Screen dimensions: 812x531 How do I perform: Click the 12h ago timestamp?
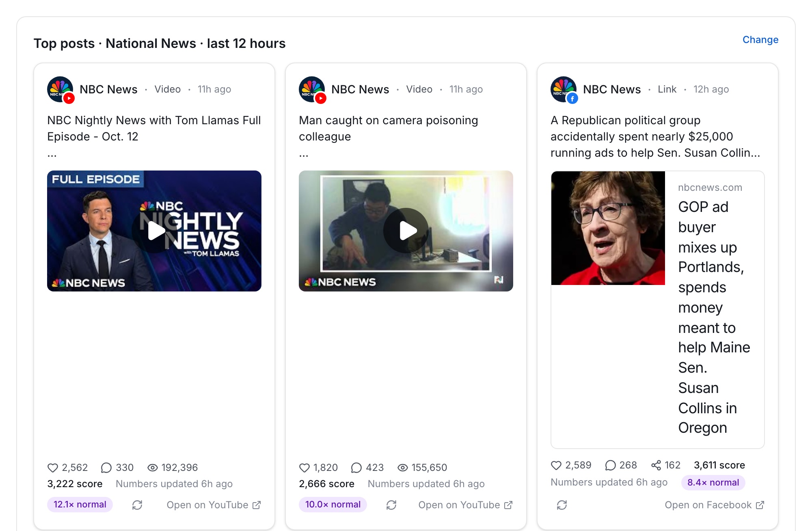point(711,89)
